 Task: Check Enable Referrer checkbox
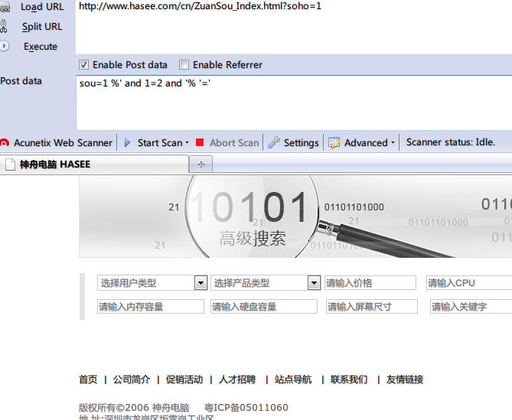click(x=184, y=64)
